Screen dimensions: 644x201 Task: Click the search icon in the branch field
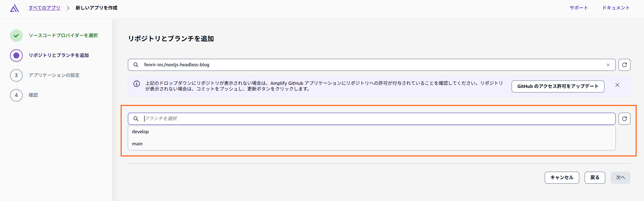click(x=136, y=118)
